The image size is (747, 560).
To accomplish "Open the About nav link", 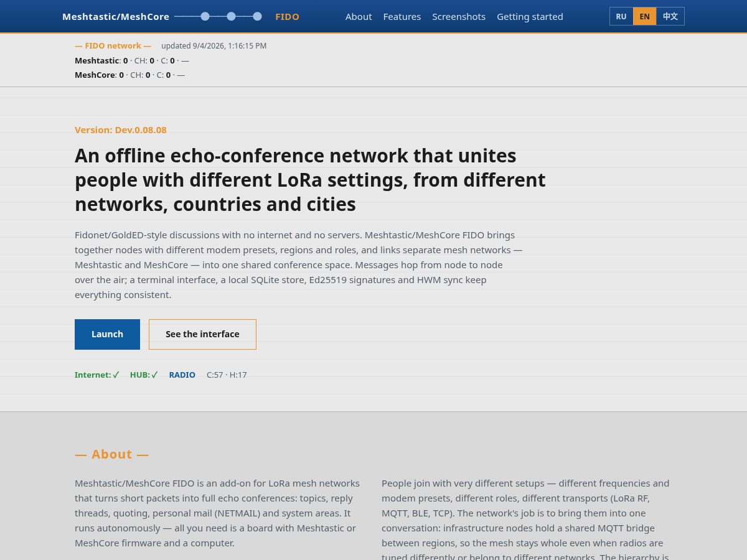I will coord(359,17).
